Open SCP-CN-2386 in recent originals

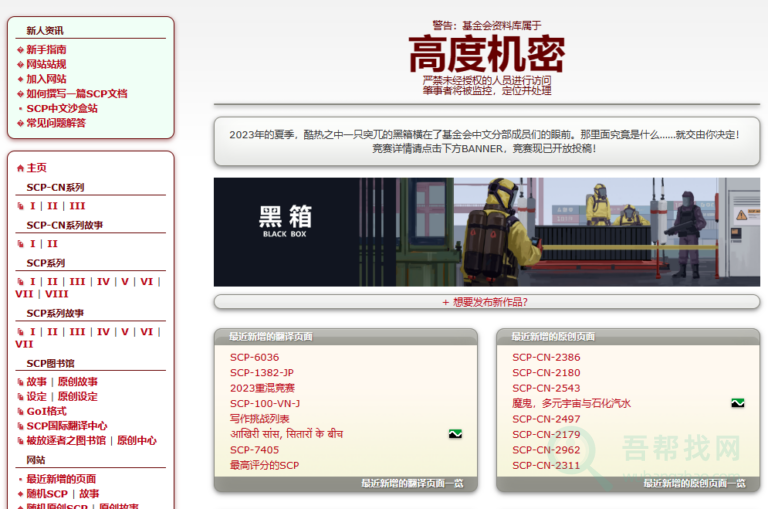545,357
